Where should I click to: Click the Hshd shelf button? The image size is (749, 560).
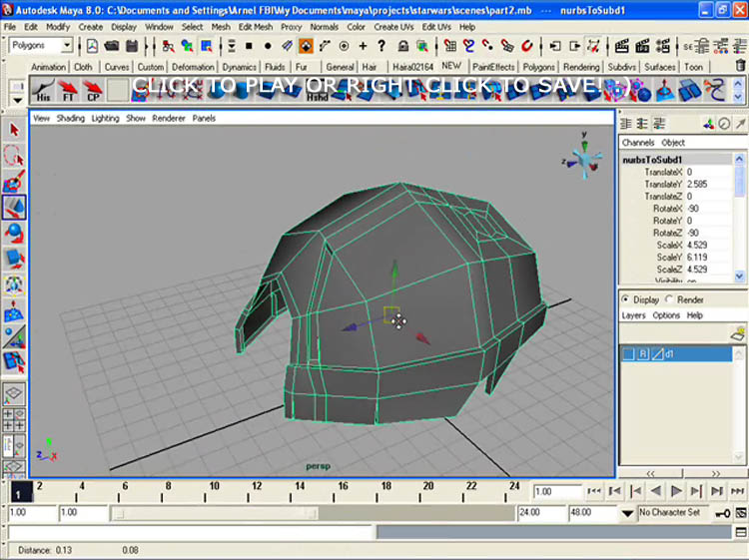(x=318, y=92)
